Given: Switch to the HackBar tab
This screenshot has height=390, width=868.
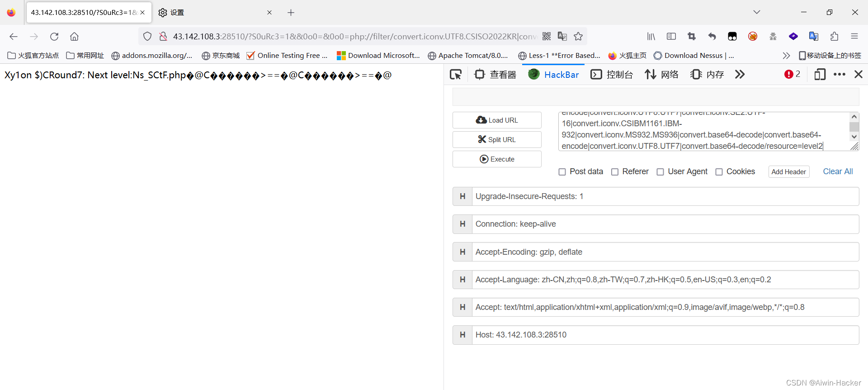Looking at the screenshot, I should point(553,75).
